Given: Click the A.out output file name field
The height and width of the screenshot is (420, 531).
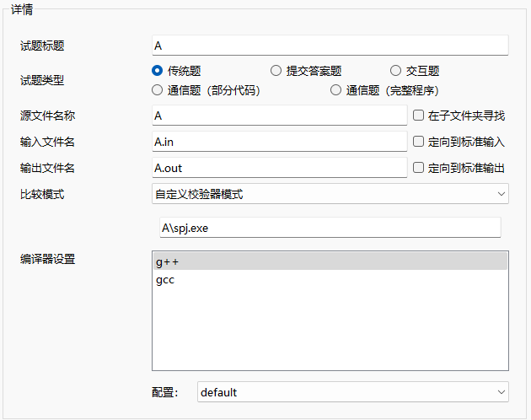Looking at the screenshot, I should [x=279, y=168].
